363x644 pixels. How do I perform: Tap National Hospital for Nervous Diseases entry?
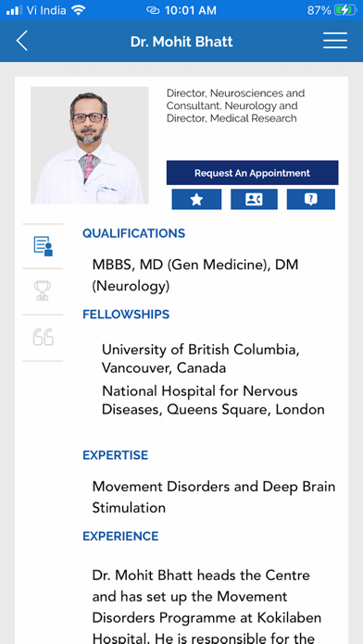click(213, 400)
